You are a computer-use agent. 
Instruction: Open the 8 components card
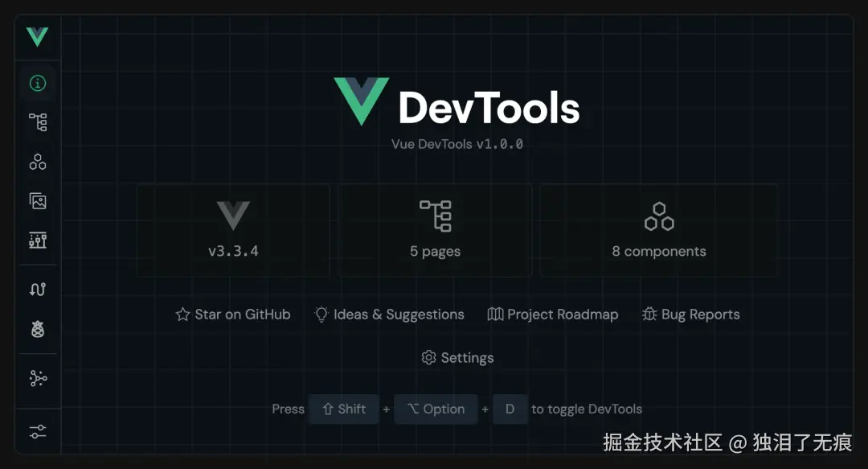pos(659,230)
